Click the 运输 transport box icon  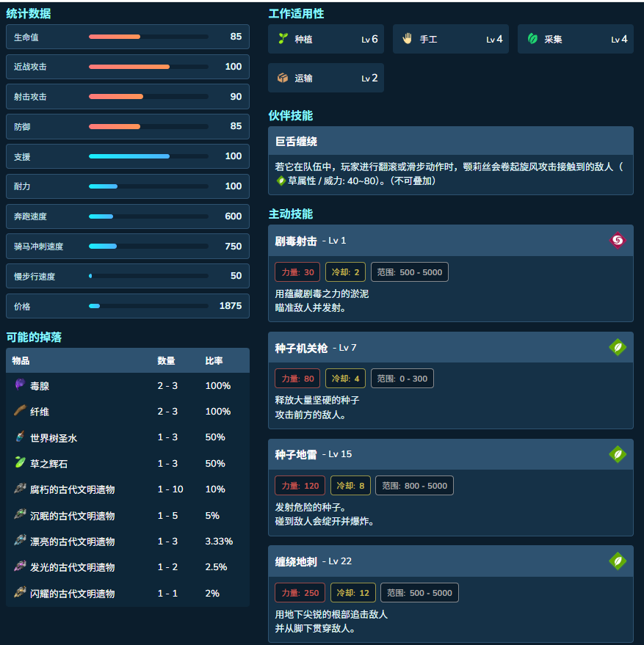click(283, 78)
